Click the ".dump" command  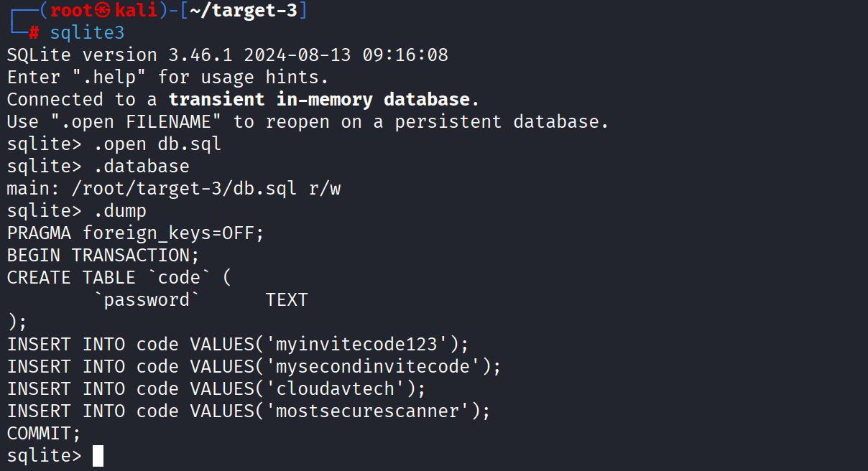[119, 211]
